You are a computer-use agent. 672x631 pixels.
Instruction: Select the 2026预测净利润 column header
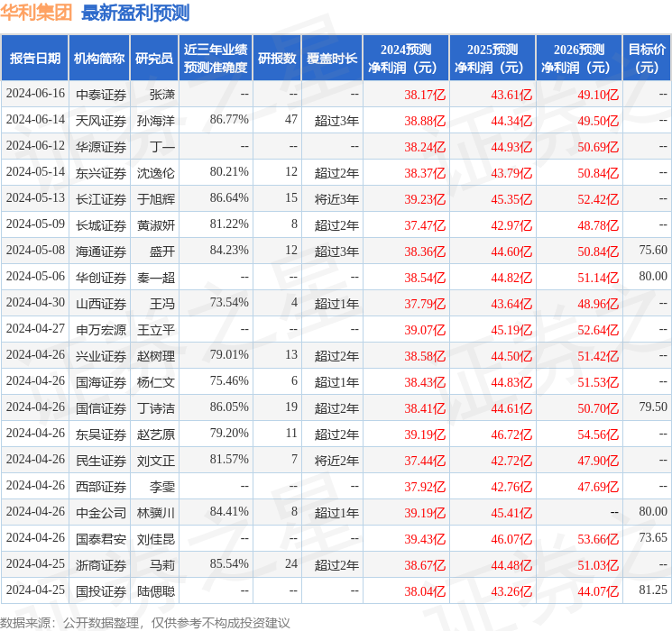(579, 59)
